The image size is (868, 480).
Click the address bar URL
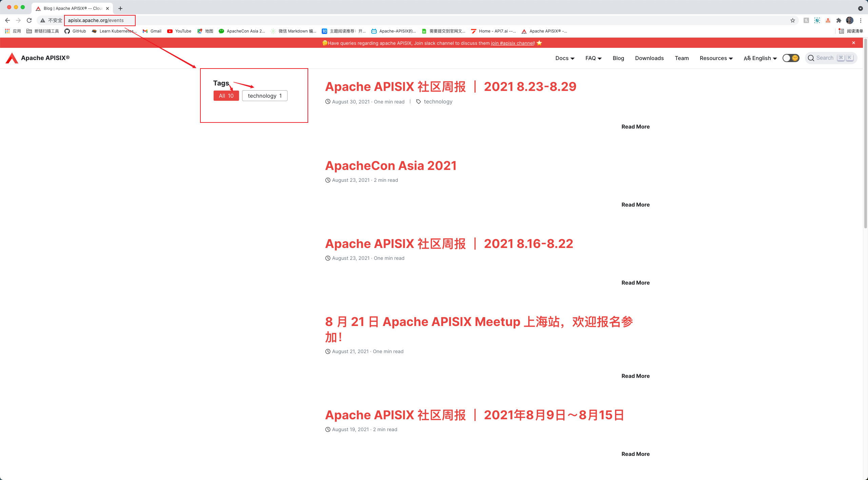pyautogui.click(x=96, y=20)
